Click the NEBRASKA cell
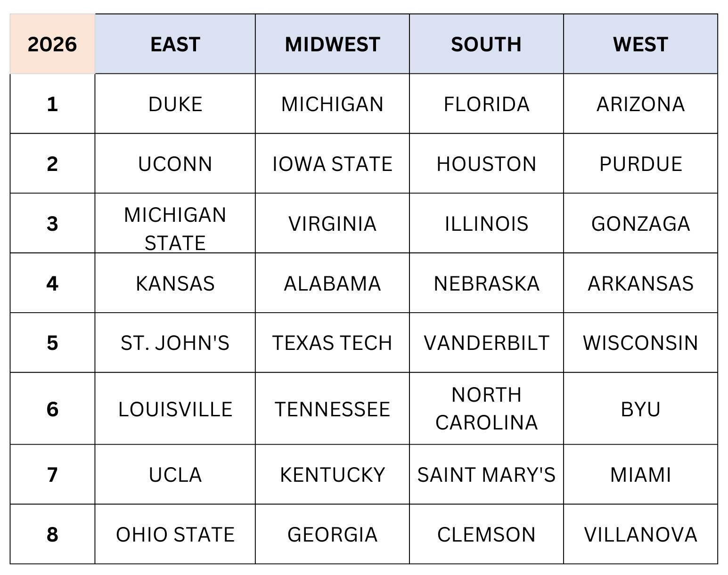 click(486, 283)
